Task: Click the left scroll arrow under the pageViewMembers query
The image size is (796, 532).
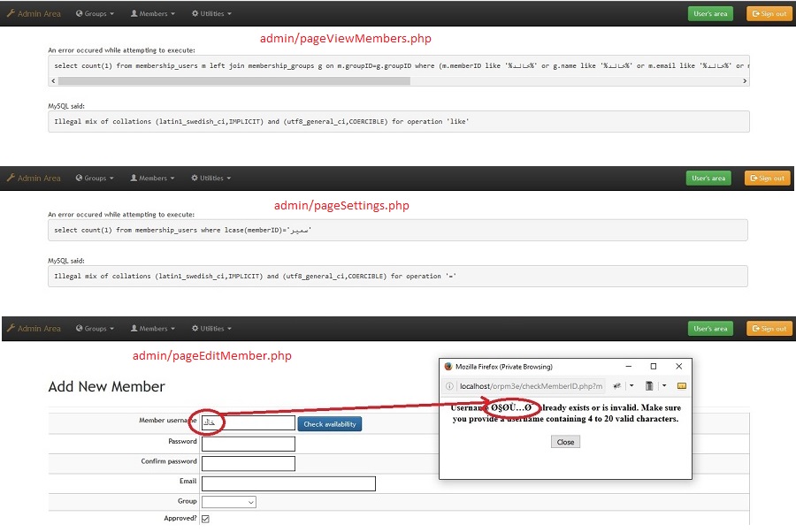Action: (x=53, y=80)
